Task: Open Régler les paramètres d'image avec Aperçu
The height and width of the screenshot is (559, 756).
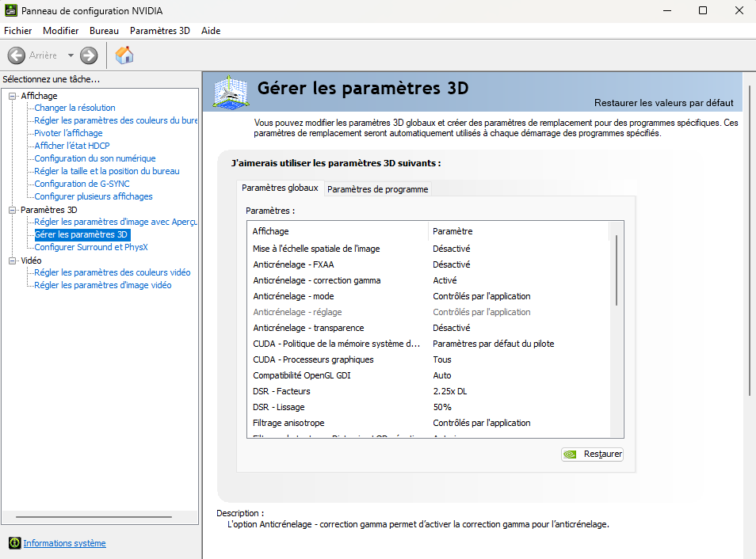Action: click(116, 222)
